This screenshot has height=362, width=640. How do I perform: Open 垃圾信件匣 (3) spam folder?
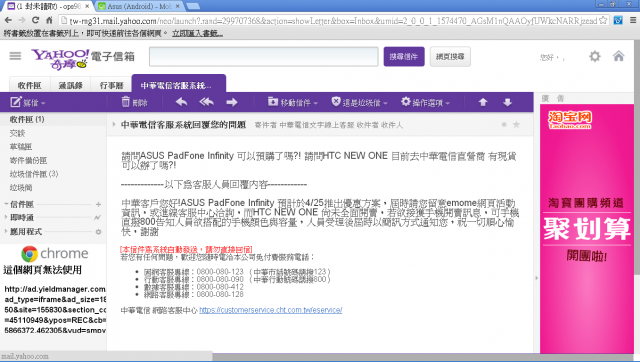34,174
